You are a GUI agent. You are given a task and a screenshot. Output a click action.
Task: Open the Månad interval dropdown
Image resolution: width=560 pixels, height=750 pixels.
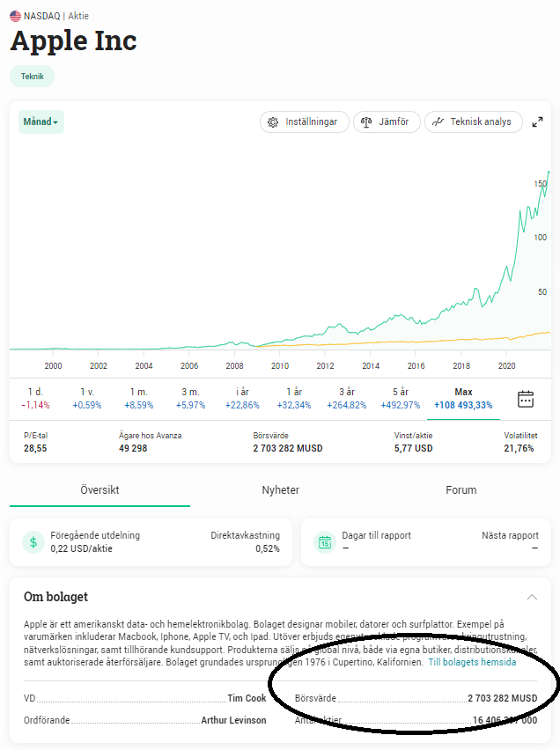pos(41,122)
